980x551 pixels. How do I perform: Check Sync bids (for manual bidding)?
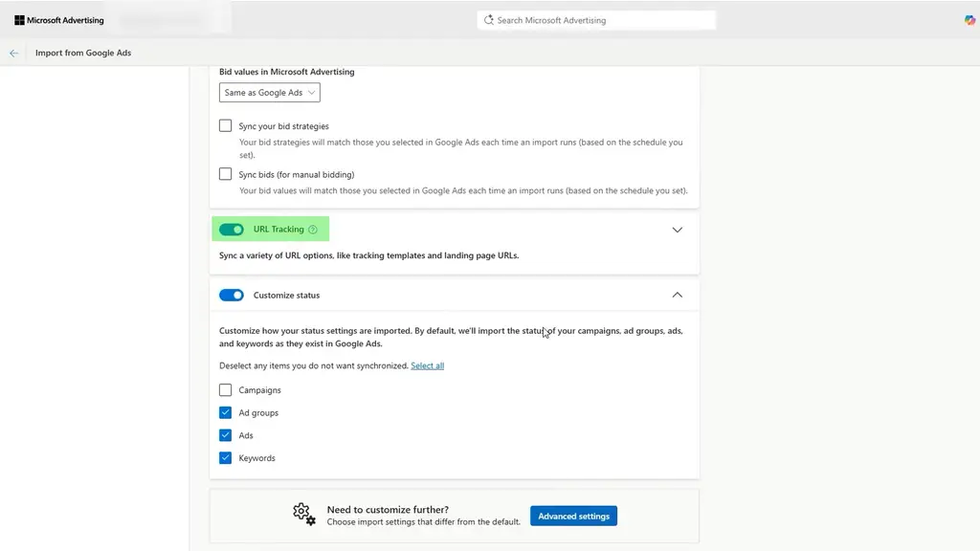click(x=225, y=174)
